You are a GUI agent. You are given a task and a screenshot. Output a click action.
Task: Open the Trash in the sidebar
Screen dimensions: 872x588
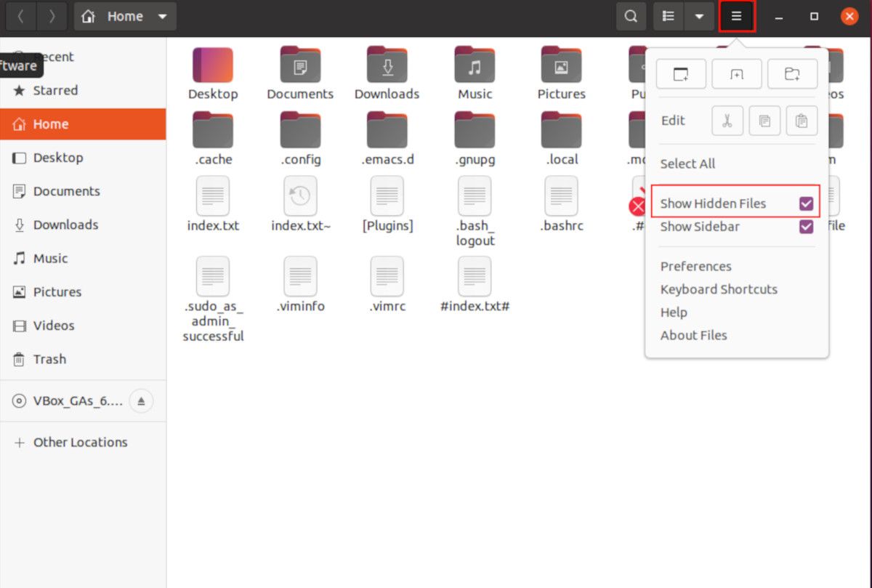[51, 359]
